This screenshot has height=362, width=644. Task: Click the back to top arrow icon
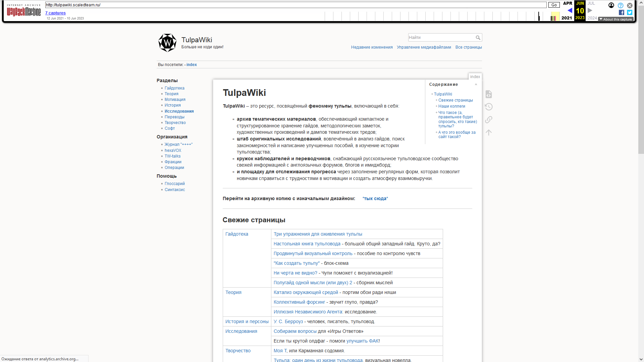[489, 132]
